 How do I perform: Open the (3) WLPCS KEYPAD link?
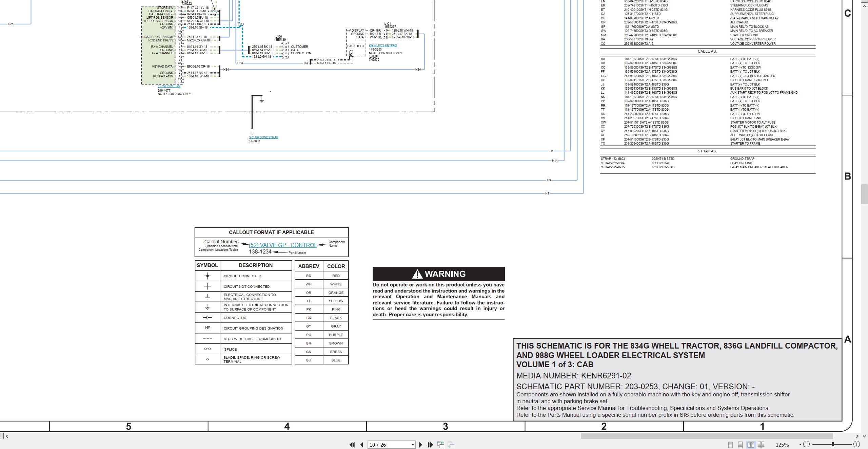pyautogui.click(x=383, y=45)
